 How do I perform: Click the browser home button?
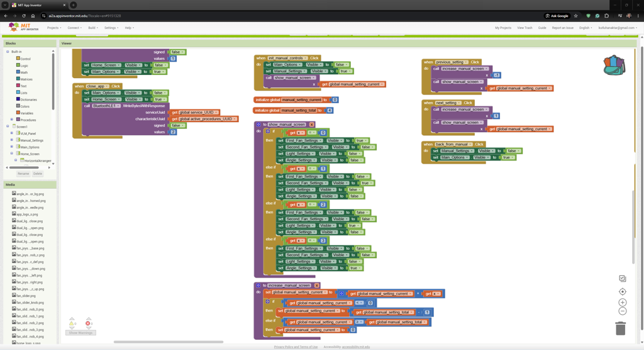tap(33, 16)
